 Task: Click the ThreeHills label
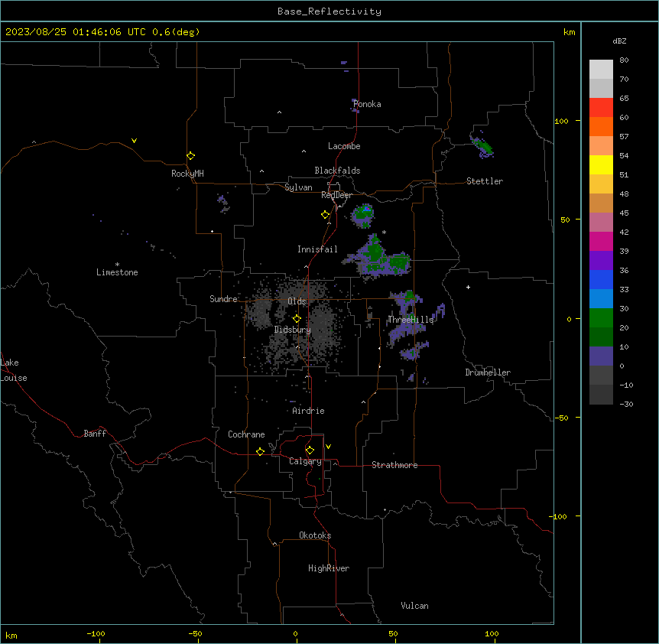(x=411, y=320)
